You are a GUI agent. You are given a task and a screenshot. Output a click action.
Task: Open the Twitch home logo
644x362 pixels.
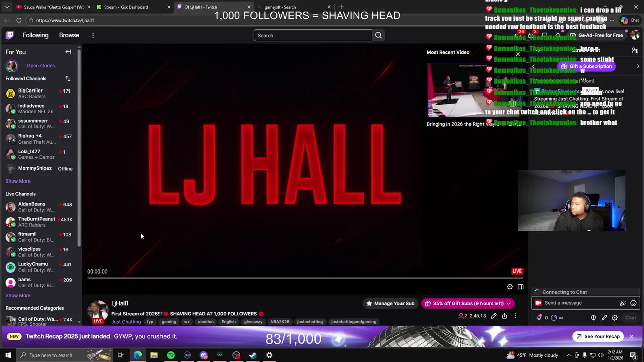(x=9, y=35)
